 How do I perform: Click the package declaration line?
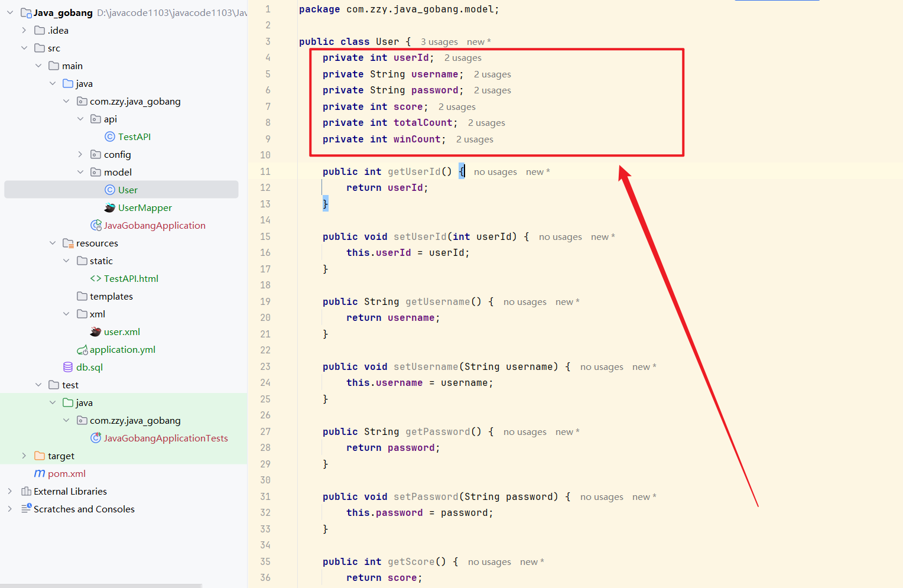point(399,9)
